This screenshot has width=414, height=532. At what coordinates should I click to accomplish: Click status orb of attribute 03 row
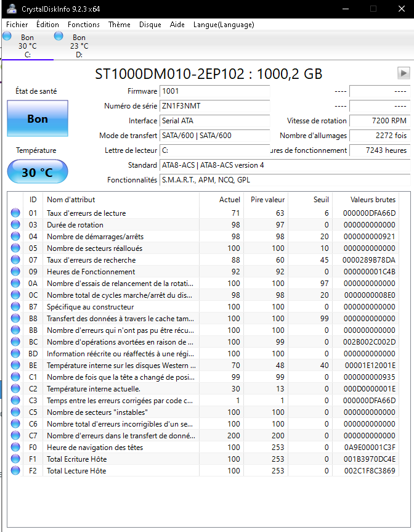pyautogui.click(x=15, y=224)
